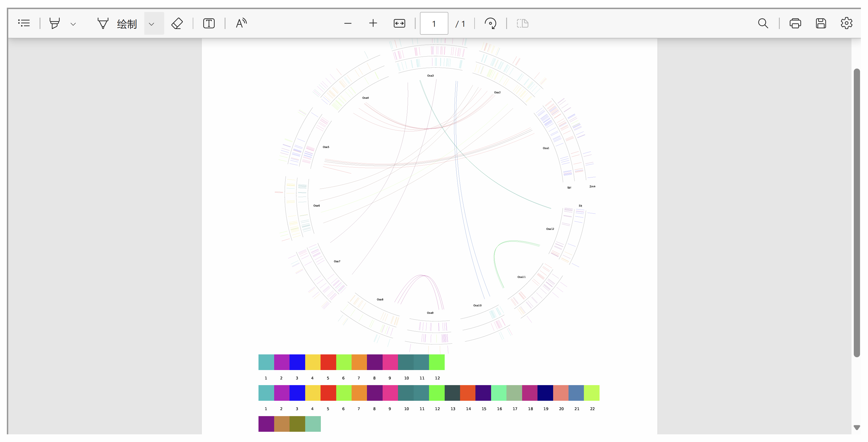The width and height of the screenshot is (868, 442).
Task: Click legend label 22 in second row
Action: click(x=592, y=409)
